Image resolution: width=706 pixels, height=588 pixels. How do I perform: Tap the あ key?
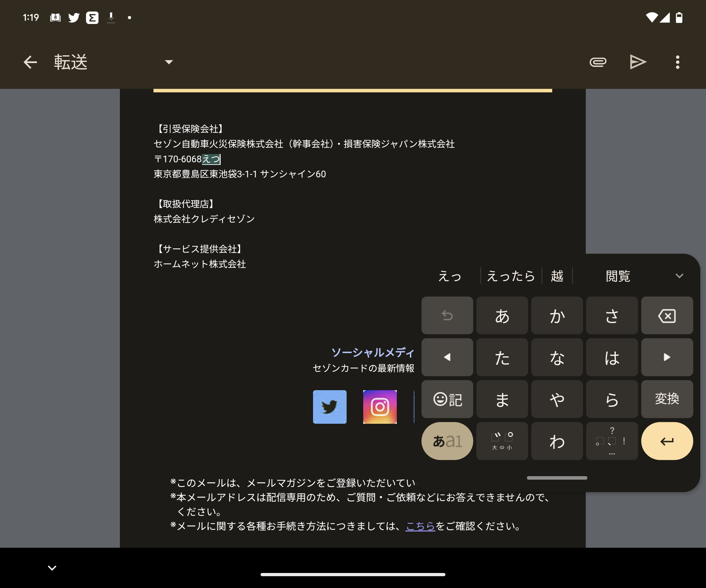pos(502,315)
